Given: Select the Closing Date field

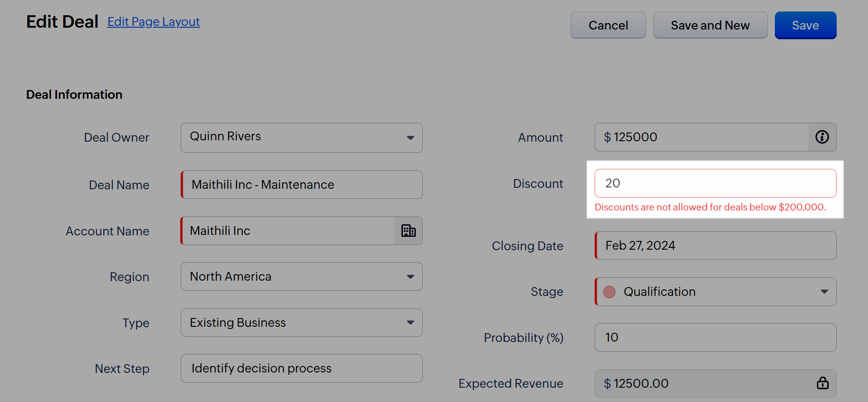Looking at the screenshot, I should [x=715, y=246].
